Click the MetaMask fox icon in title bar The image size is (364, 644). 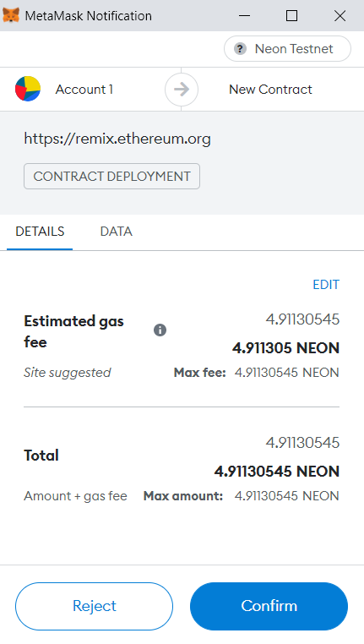[11, 15]
